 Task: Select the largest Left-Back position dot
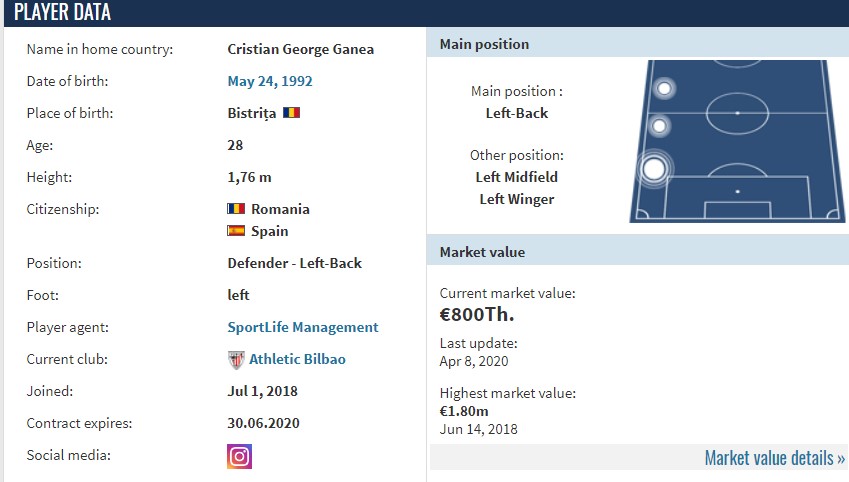point(653,169)
